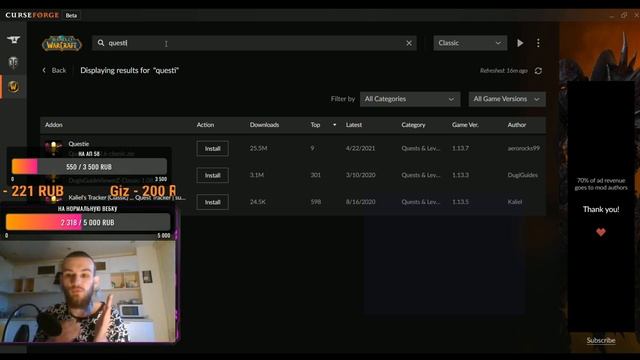Sort by Top column header

[315, 125]
